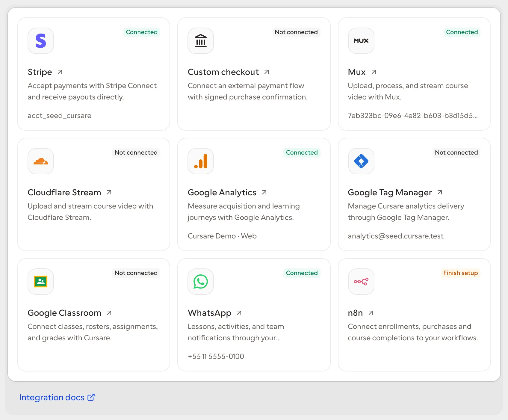
Task: Open the Integration docs link
Action: click(x=57, y=397)
